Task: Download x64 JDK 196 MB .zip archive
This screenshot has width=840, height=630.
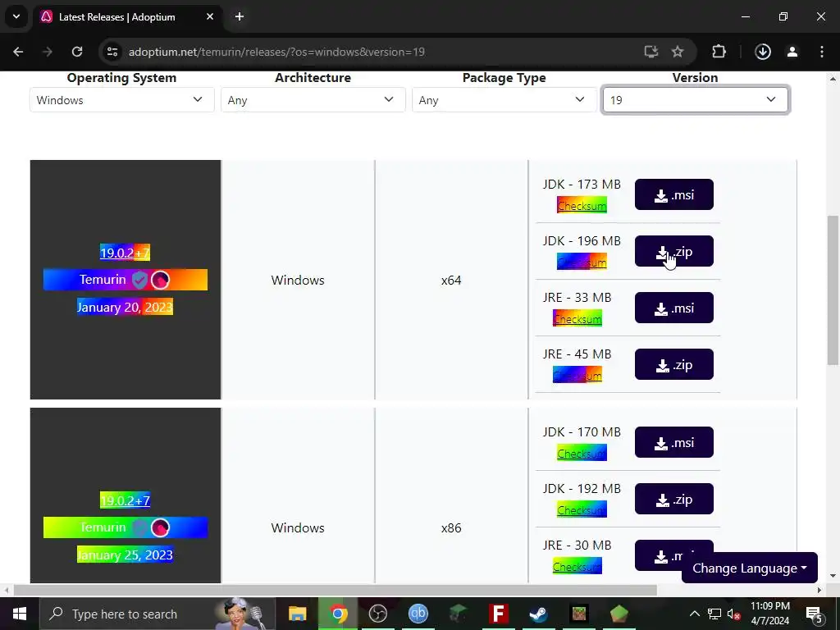Action: (x=674, y=251)
